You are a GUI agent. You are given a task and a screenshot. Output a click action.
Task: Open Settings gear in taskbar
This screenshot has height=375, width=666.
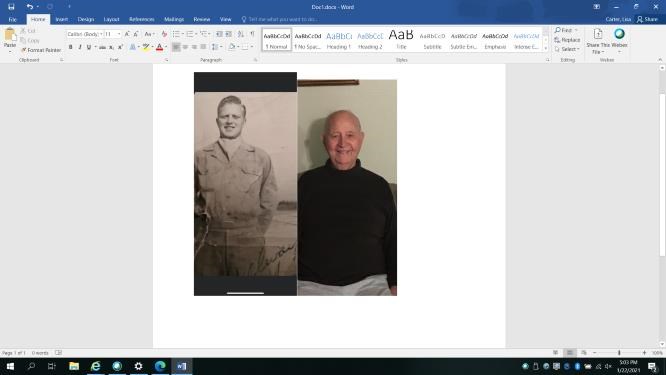138,366
